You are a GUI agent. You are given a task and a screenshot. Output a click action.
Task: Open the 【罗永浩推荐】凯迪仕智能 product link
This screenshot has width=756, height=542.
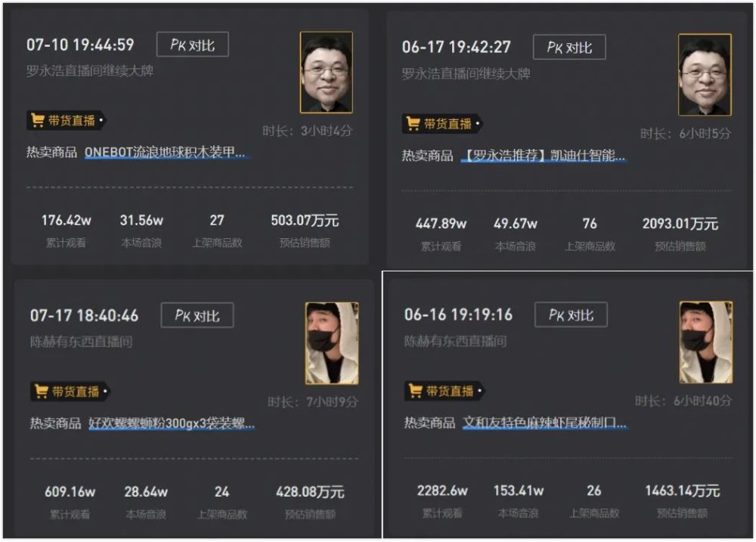coord(544,155)
